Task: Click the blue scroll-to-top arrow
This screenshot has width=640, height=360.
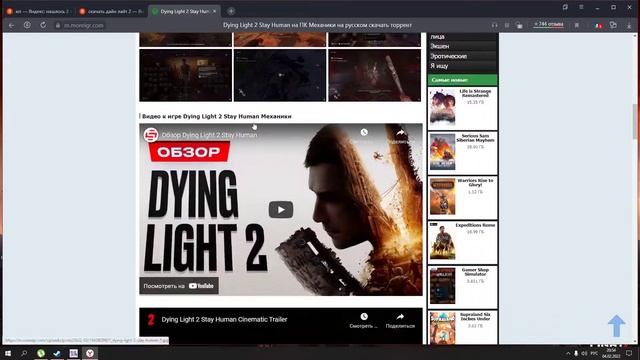Action: [616, 326]
